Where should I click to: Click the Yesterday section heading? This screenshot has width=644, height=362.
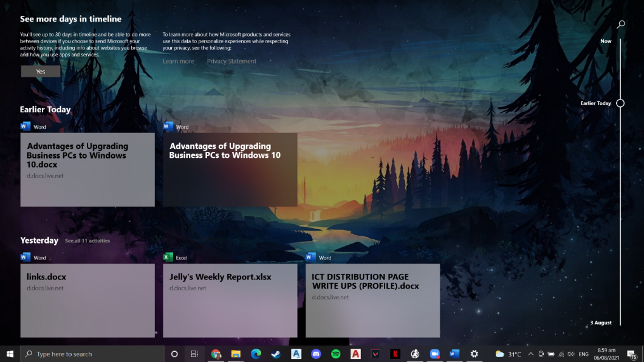(39, 240)
